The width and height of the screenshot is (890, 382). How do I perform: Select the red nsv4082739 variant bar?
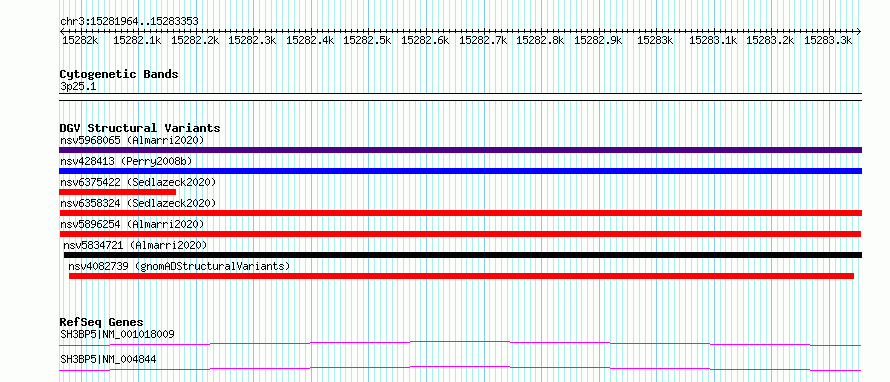461,276
